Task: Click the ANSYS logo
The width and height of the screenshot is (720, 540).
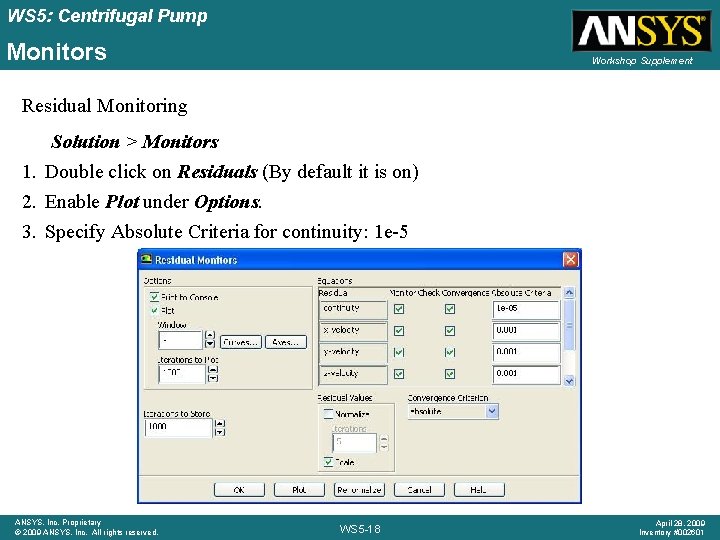Action: (x=642, y=31)
